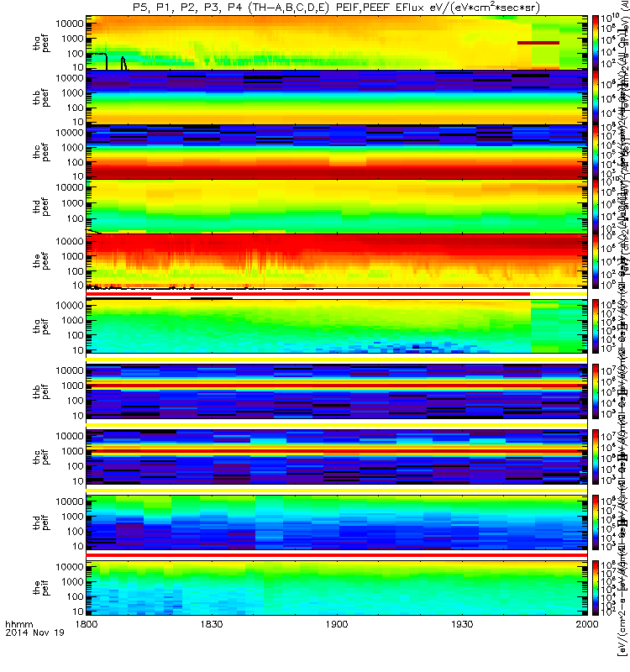This screenshot has height=672, width=630.
Task: Click the 1930 time axis label
Action: [462, 624]
